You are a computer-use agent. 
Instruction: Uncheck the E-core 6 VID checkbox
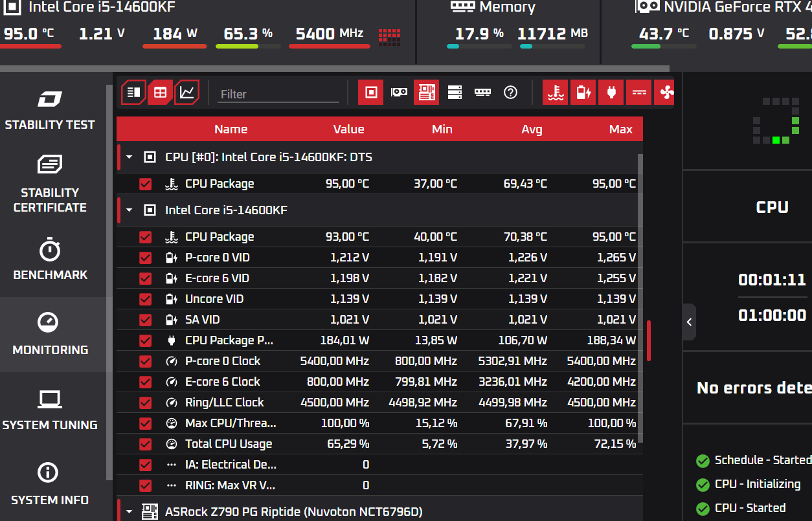pyautogui.click(x=145, y=278)
